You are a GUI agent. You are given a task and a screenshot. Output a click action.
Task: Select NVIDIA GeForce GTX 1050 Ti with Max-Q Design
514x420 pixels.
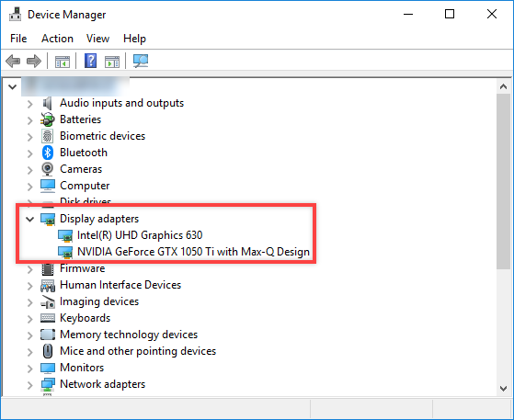pyautogui.click(x=193, y=252)
